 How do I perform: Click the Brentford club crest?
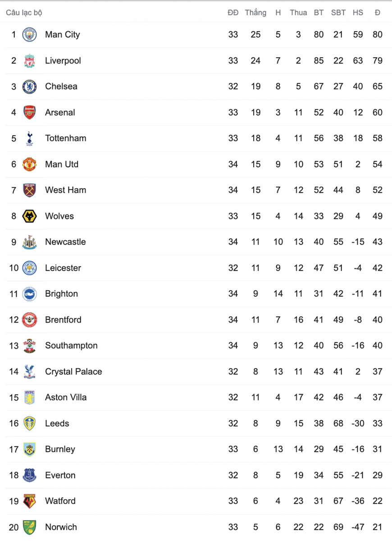30,320
